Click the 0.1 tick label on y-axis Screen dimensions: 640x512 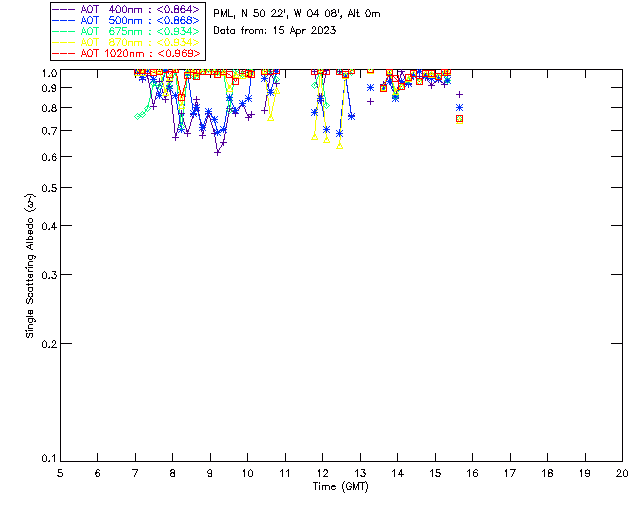point(47,459)
